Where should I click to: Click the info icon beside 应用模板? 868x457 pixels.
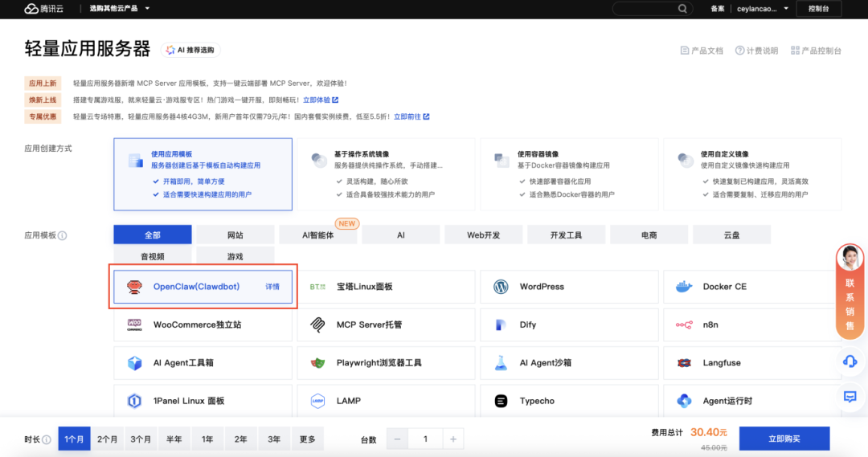[62, 235]
